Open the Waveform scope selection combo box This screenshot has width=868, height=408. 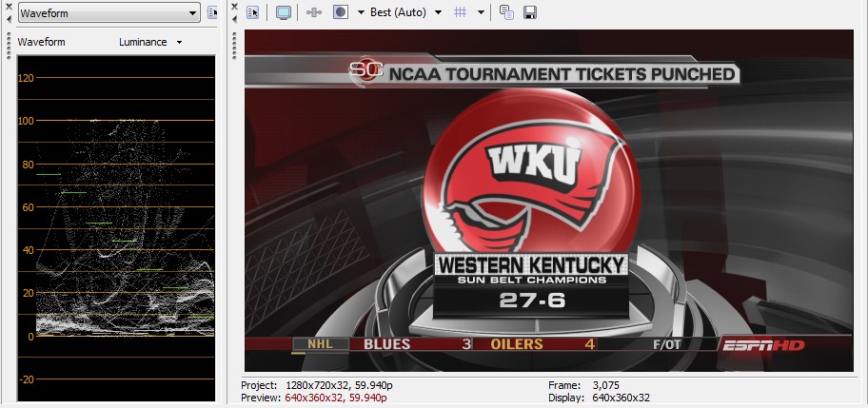pyautogui.click(x=109, y=12)
